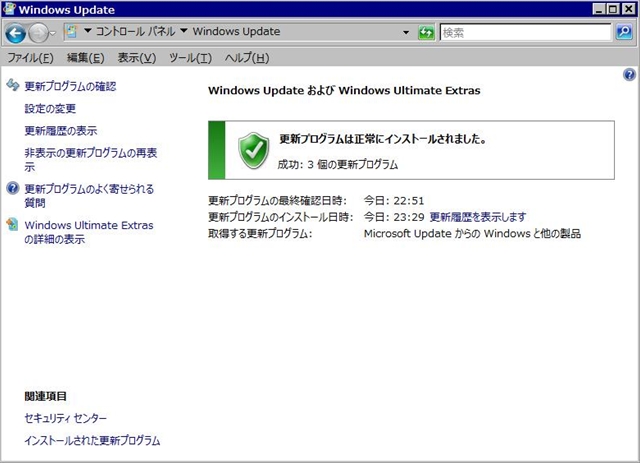The image size is (640, 463).
Task: Open the 表示(V) menu
Action: (137, 58)
